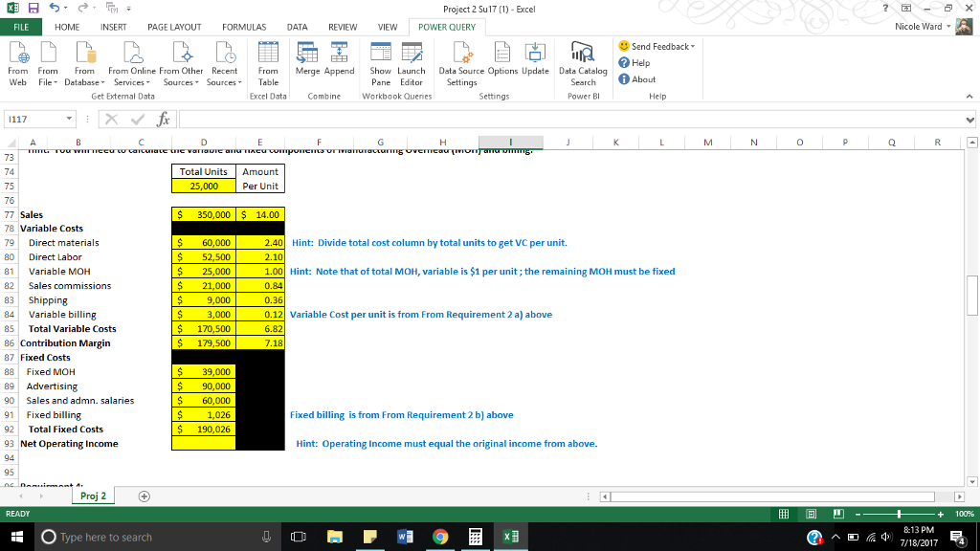This screenshot has width=980, height=551.
Task: Open the From Web data import tool
Action: tap(16, 62)
